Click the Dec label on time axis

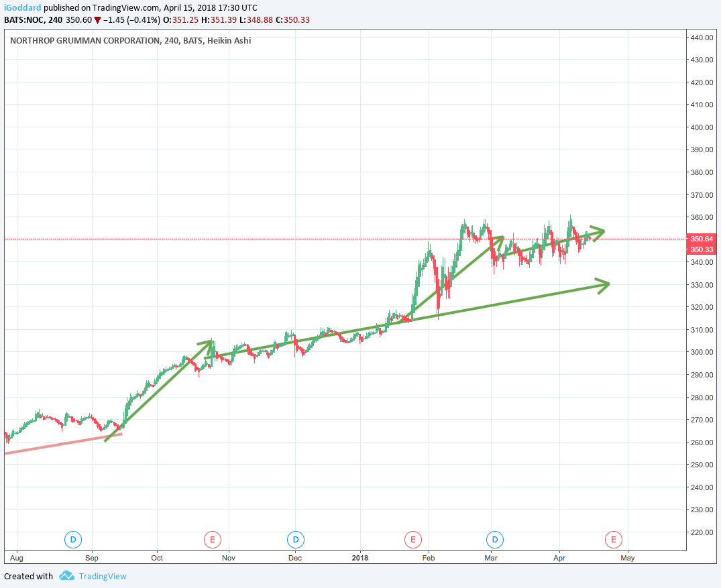click(295, 558)
